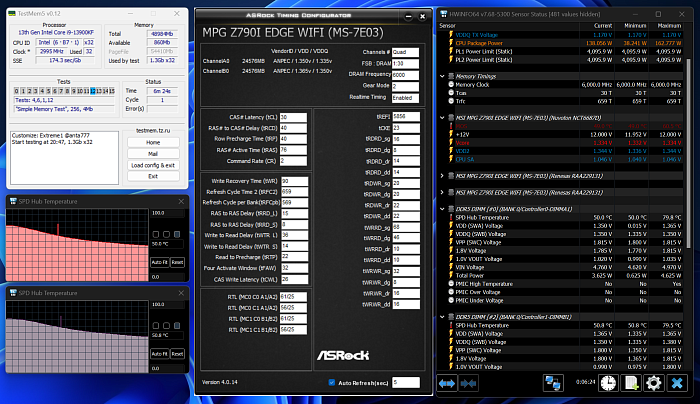The width and height of the screenshot is (700, 404).
Task: Start logging with the file-plus icon
Action: click(x=631, y=383)
